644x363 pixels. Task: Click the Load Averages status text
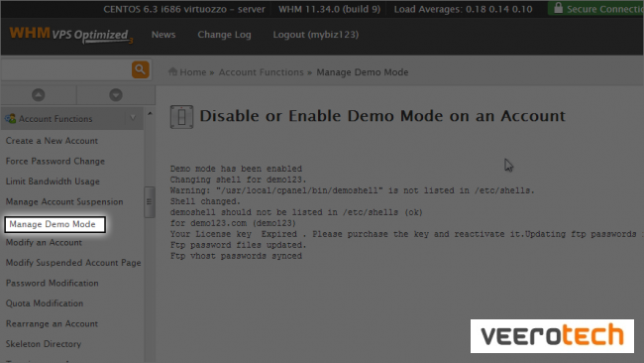[x=464, y=9]
